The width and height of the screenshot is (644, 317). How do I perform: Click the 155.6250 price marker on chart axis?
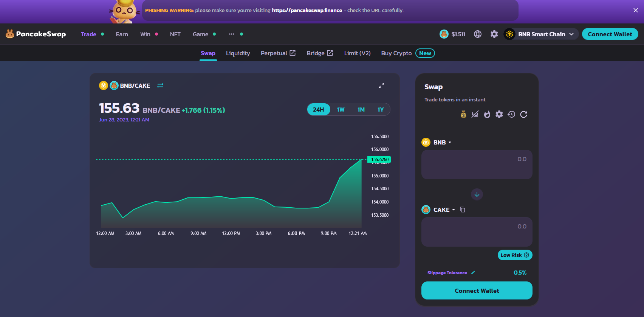[x=379, y=160]
